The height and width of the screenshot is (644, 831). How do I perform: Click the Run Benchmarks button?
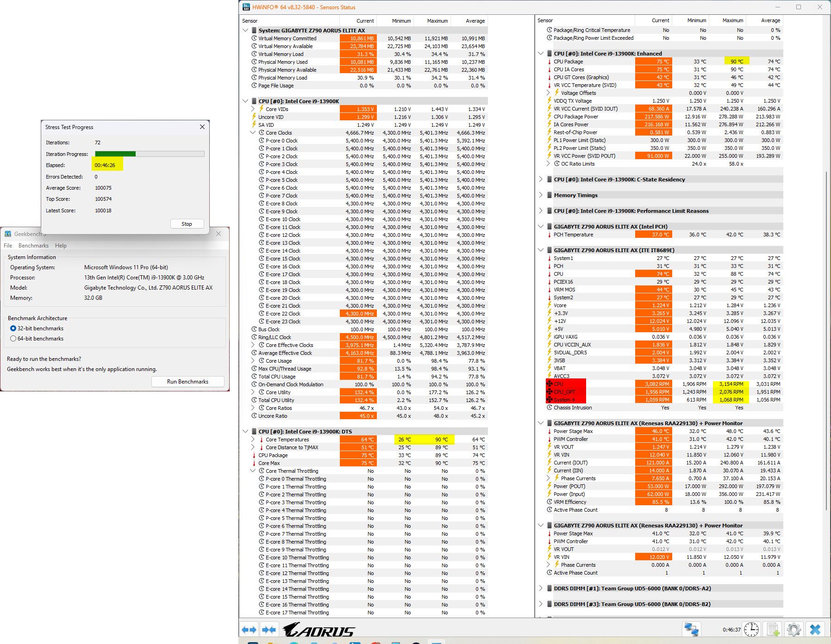[x=187, y=382]
